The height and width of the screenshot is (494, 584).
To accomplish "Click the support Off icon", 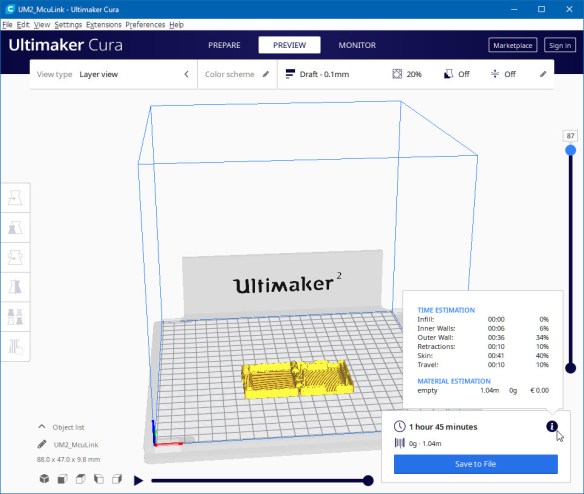I will pyautogui.click(x=448, y=74).
